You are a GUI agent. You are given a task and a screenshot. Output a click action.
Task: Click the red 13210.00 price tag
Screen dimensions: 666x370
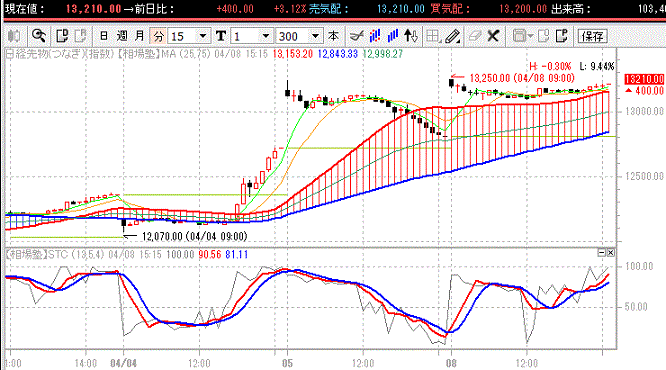tap(644, 79)
